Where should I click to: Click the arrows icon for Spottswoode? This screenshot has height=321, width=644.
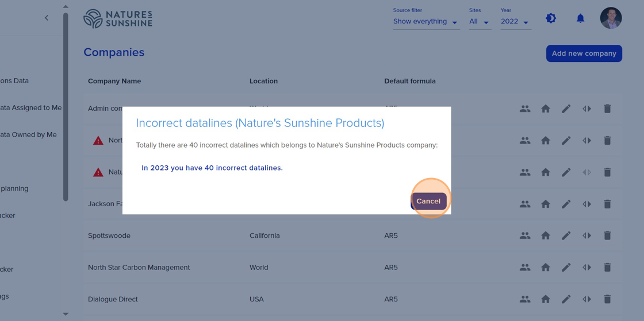587,236
